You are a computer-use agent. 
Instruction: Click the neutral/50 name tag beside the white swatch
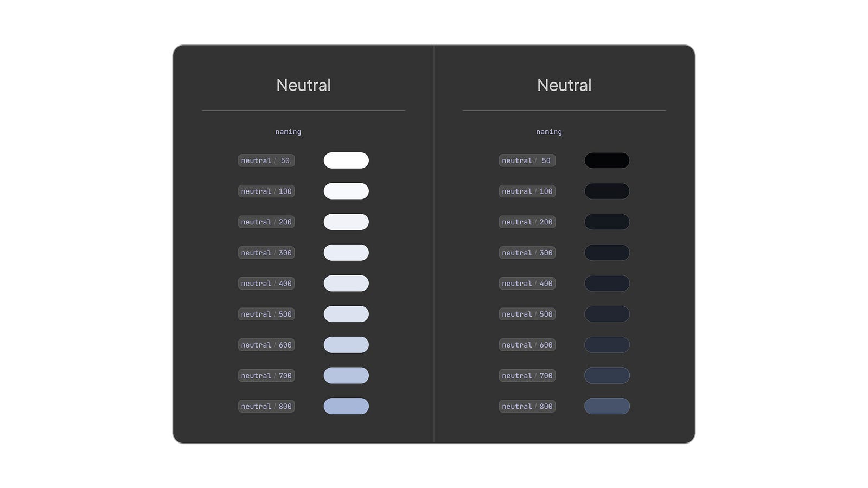(266, 160)
